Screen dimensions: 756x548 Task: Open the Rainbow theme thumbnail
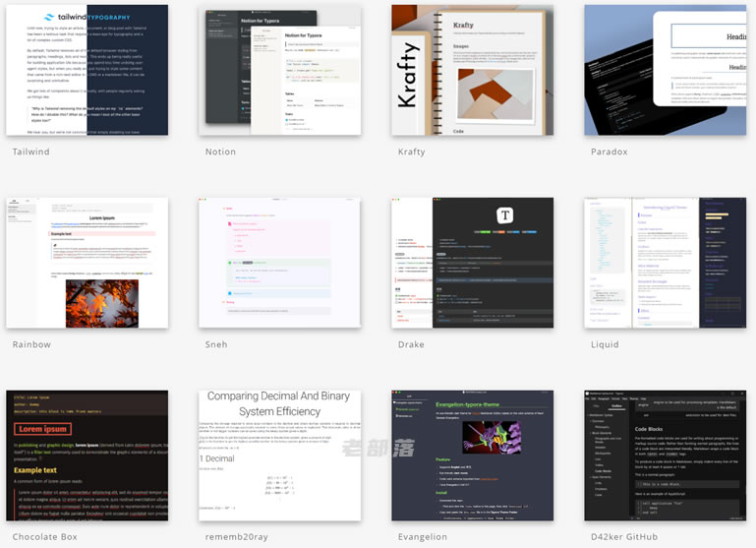[x=87, y=263]
